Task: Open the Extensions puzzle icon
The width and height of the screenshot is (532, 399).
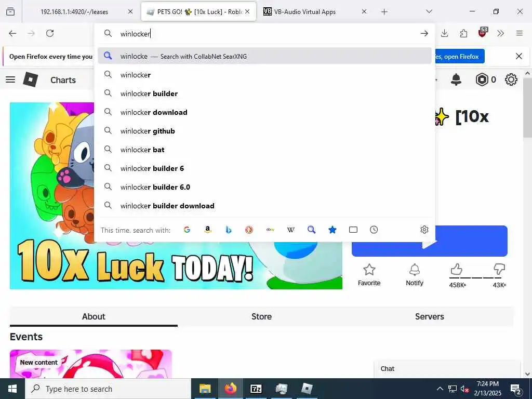Action: 463,33
